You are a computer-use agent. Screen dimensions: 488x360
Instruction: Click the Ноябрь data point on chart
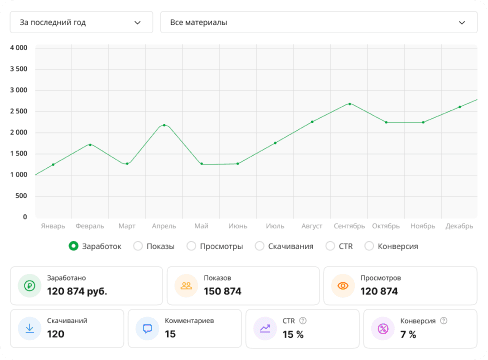click(x=423, y=122)
